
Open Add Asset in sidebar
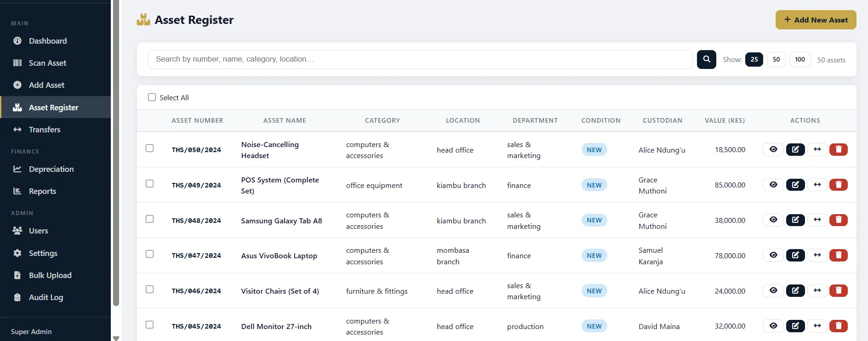[x=55, y=85]
